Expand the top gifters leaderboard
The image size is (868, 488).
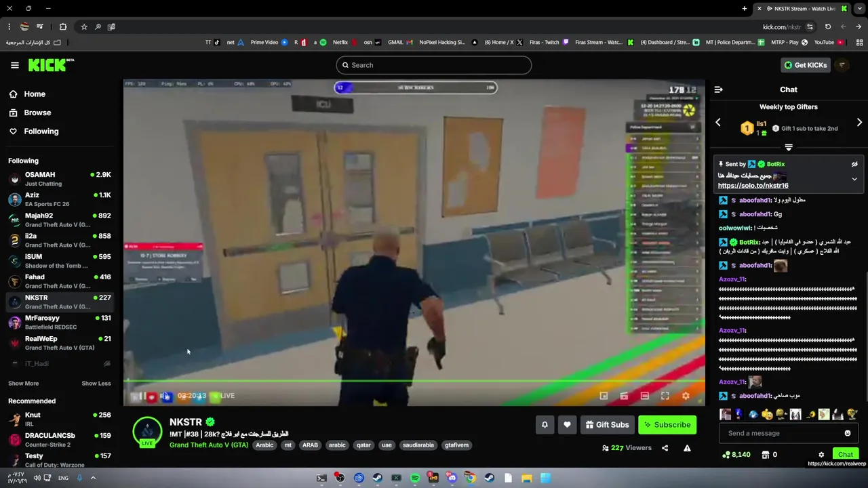(789, 147)
